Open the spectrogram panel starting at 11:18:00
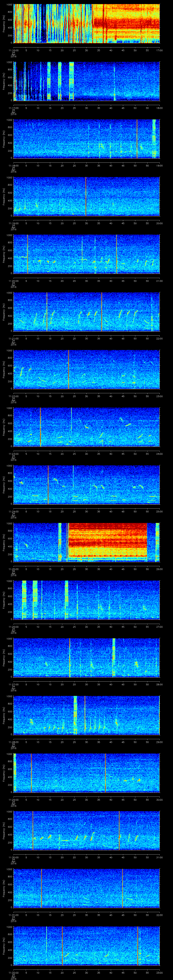Image resolution: width=173 pixels, height=980 pixels. (x=86, y=139)
